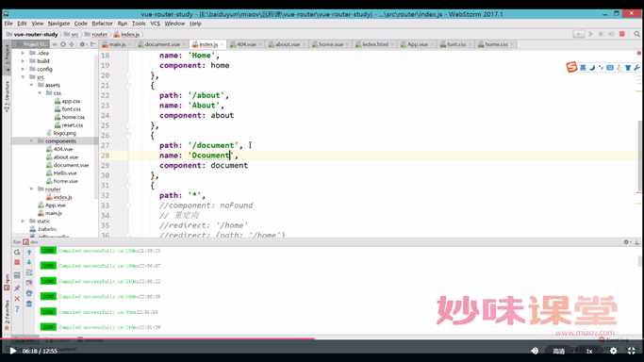Collapse the components folder in project tree
The height and width of the screenshot is (362, 644).
pos(32,140)
